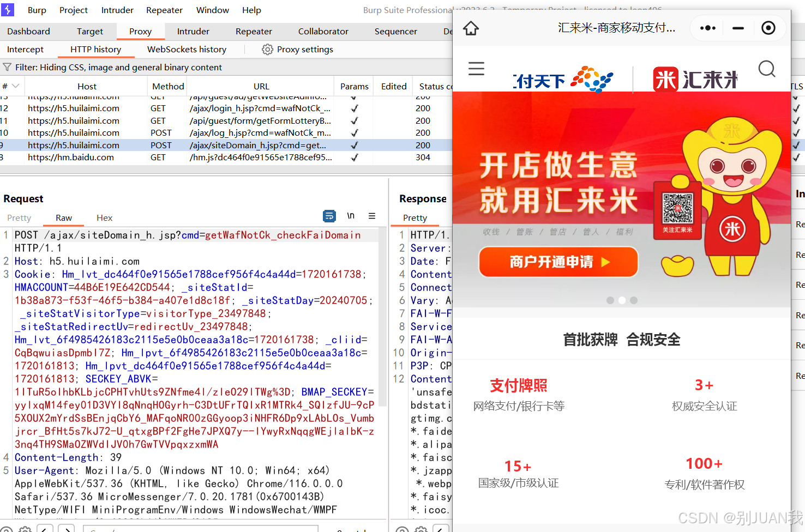Select the Response Pretty tab
This screenshot has width=805, height=532.
415,217
